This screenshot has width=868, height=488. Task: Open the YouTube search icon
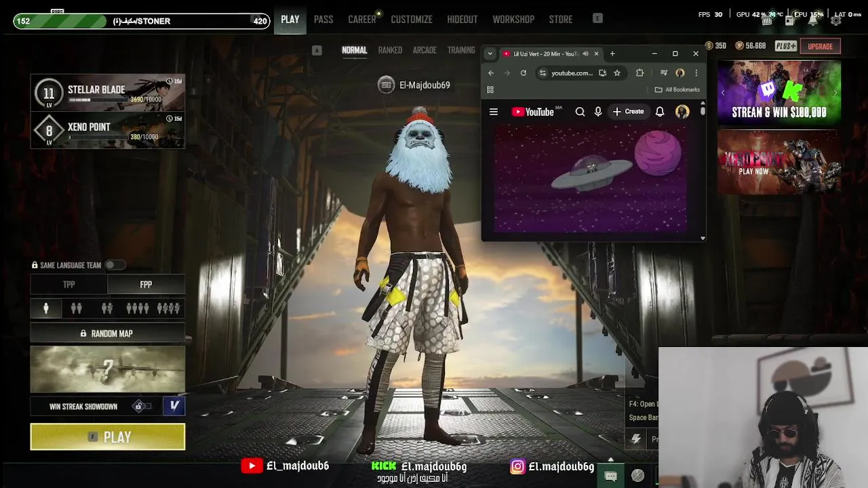click(x=580, y=112)
